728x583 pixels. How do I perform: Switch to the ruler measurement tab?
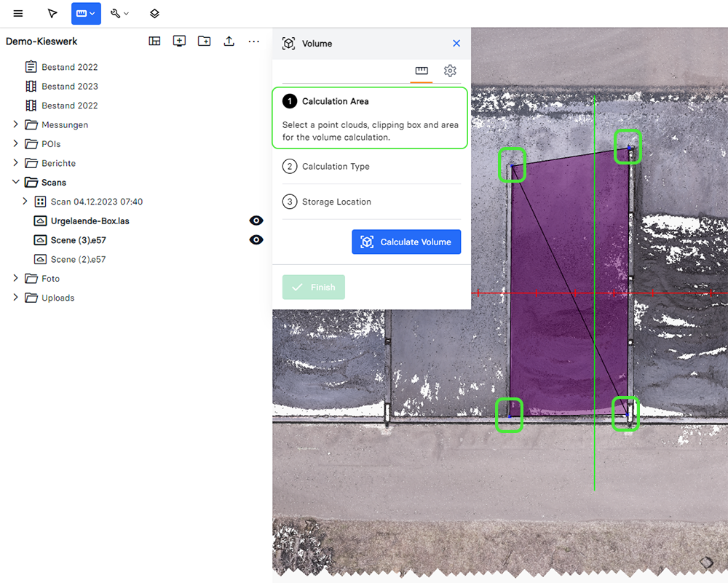pyautogui.click(x=422, y=71)
